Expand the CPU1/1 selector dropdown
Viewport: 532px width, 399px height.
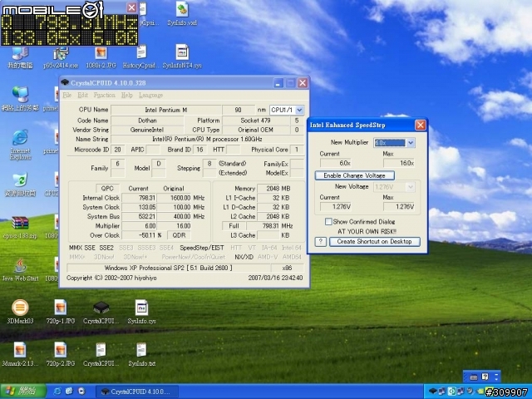299,110
